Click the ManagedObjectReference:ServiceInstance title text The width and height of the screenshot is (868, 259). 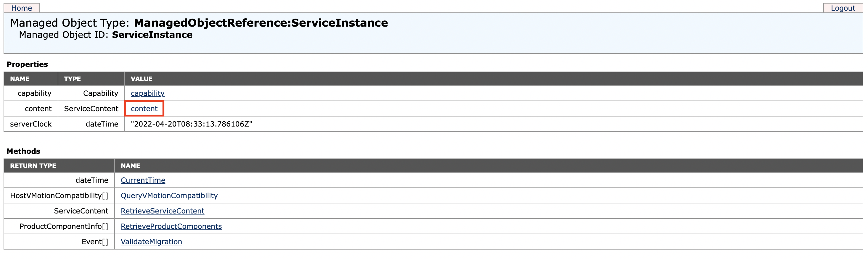tap(261, 23)
